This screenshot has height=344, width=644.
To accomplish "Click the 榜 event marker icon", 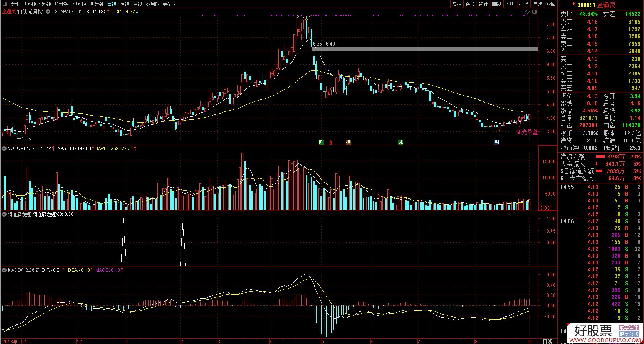I will [348, 142].
